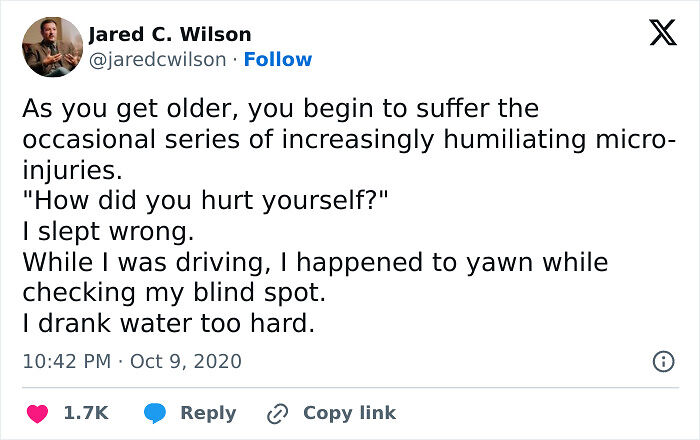Click the display name Jared C. Wilson
This screenshot has height=440, width=700.
pyautogui.click(x=170, y=34)
